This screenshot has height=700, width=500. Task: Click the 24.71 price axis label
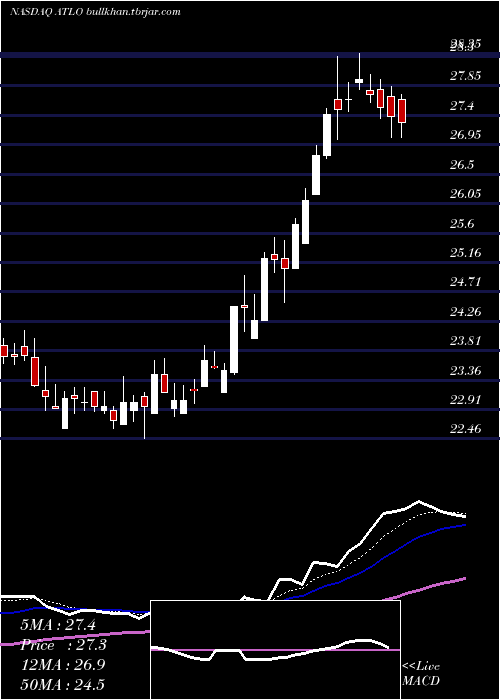(x=465, y=282)
